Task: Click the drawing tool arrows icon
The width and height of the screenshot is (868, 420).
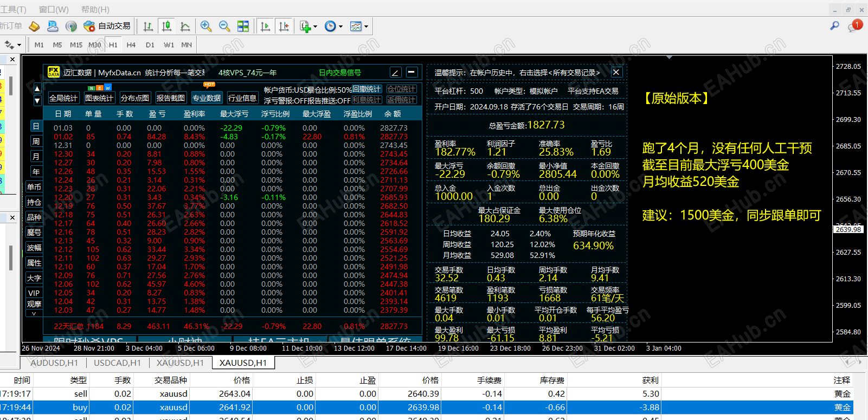Action: [x=9, y=44]
